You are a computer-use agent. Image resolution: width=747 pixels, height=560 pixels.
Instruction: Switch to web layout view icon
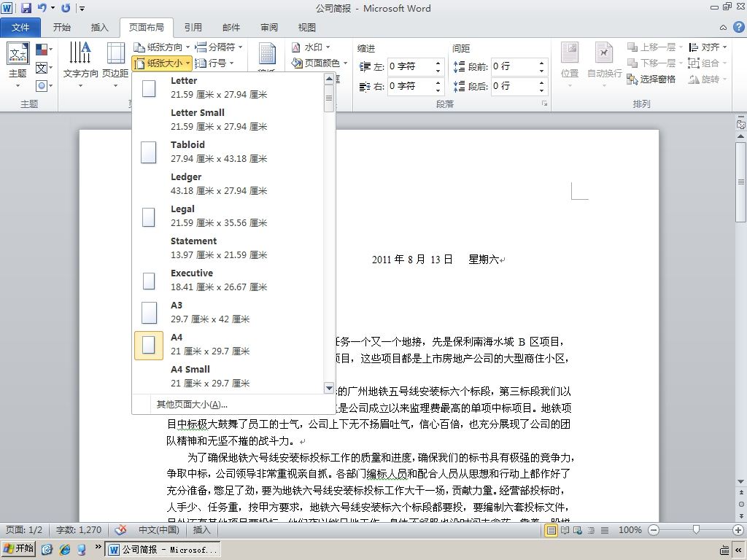[578, 530]
